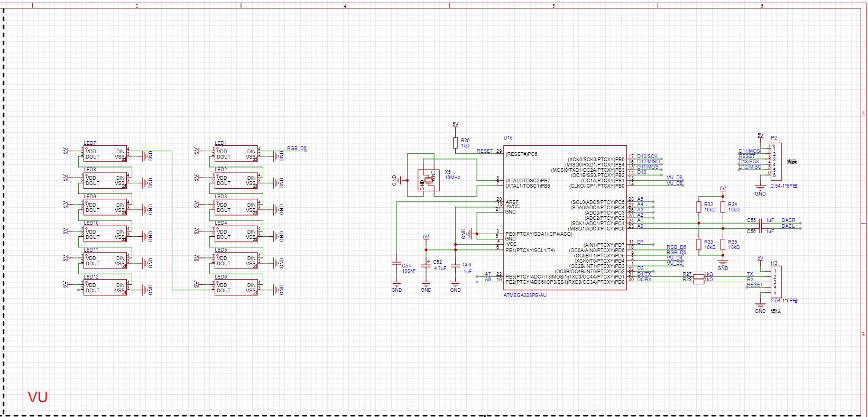Select the LED7 component block
Screen dimensions: 868x417
(105, 154)
